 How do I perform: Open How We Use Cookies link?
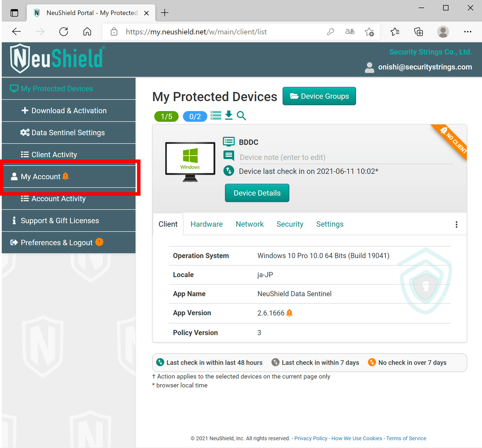coord(356,438)
